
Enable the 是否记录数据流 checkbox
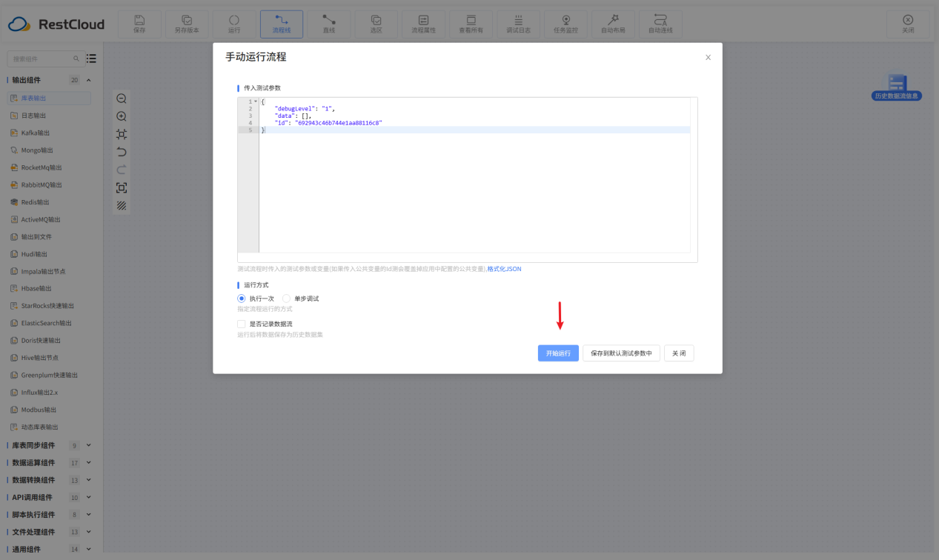point(242,324)
